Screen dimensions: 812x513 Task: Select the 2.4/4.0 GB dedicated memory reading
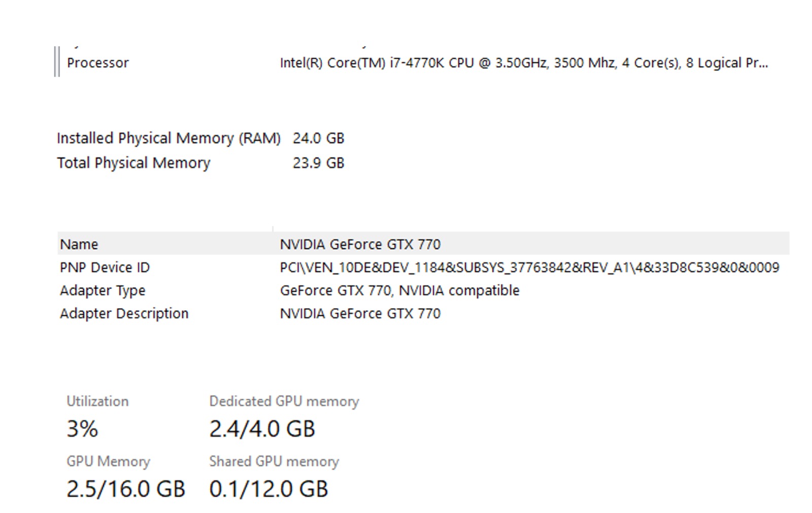point(262,429)
